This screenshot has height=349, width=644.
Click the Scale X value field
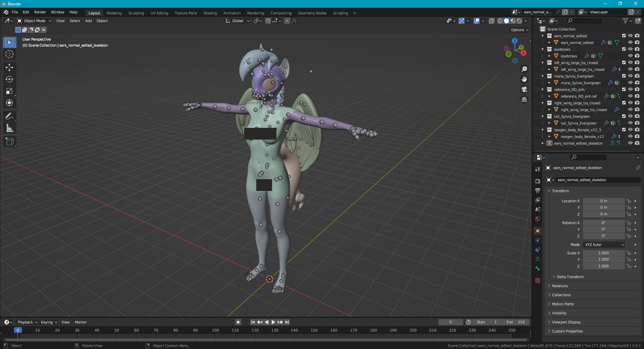coord(603,253)
